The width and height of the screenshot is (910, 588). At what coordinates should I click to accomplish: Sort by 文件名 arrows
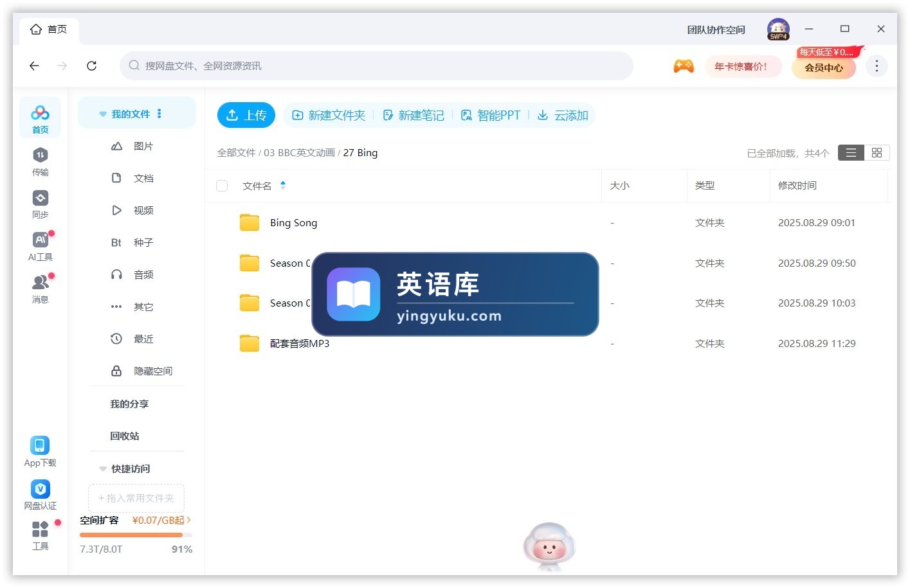(x=283, y=185)
